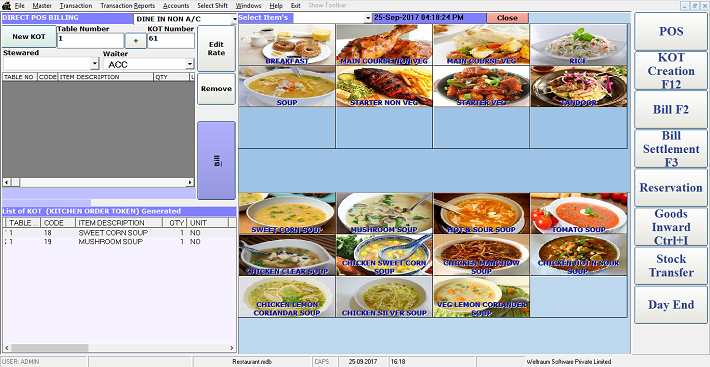Image resolution: width=710 pixels, height=367 pixels.
Task: Open the Transaction Reports menu
Action: point(127,6)
